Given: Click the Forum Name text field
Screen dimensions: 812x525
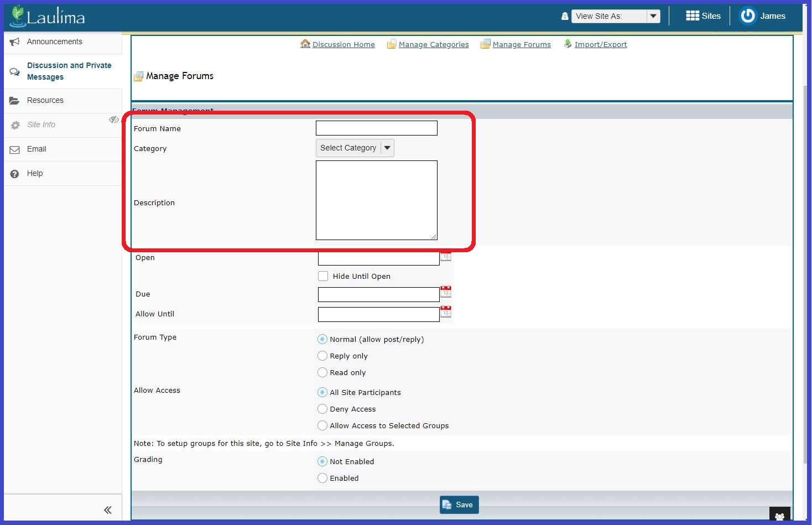Looking at the screenshot, I should (x=376, y=128).
